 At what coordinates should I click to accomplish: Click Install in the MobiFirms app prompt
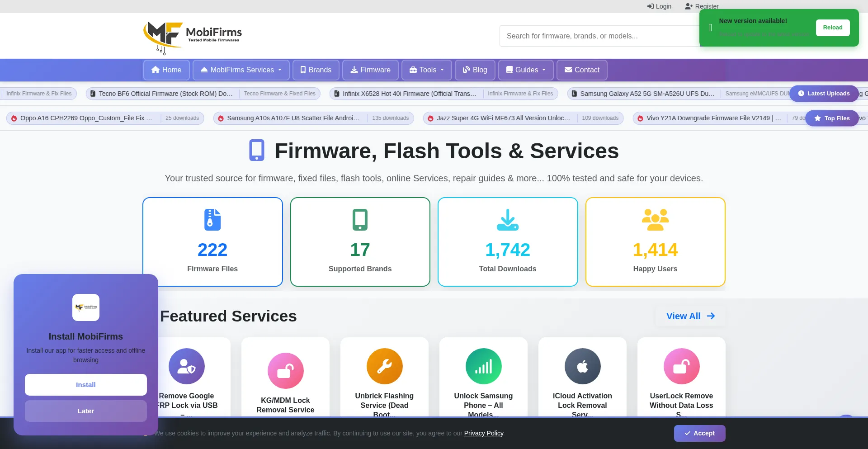(x=86, y=385)
